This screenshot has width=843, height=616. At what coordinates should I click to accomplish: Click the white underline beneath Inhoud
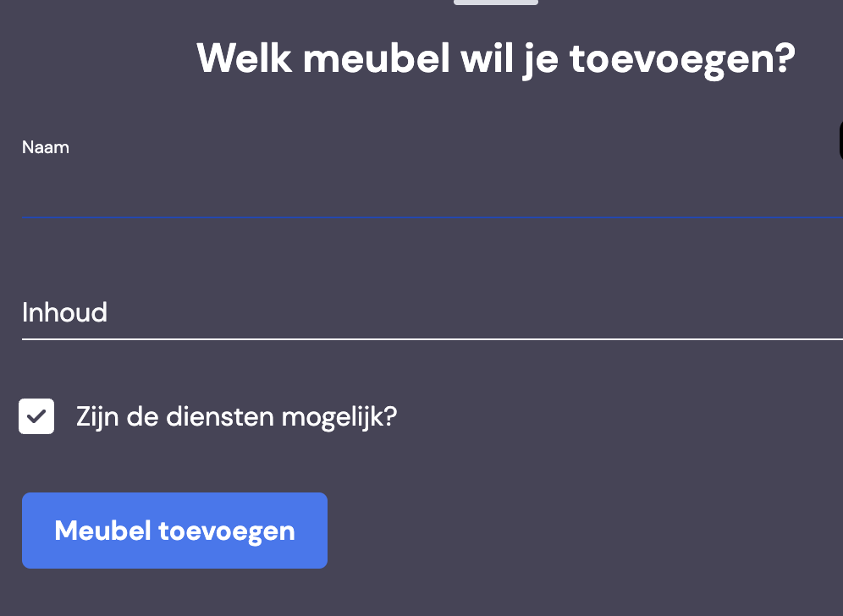[433, 339]
